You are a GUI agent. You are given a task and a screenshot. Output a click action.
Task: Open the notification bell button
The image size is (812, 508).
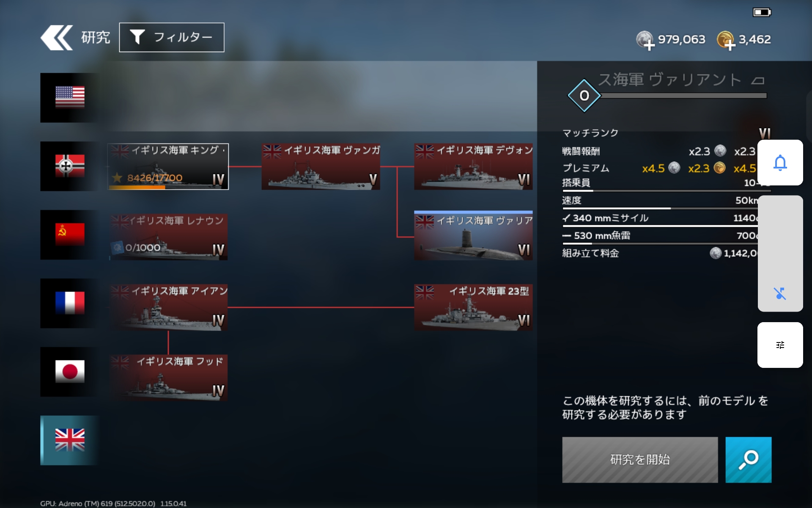[x=780, y=163]
